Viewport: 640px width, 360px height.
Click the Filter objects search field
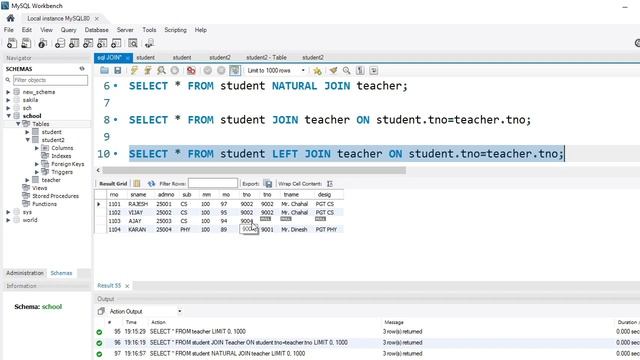click(x=50, y=80)
